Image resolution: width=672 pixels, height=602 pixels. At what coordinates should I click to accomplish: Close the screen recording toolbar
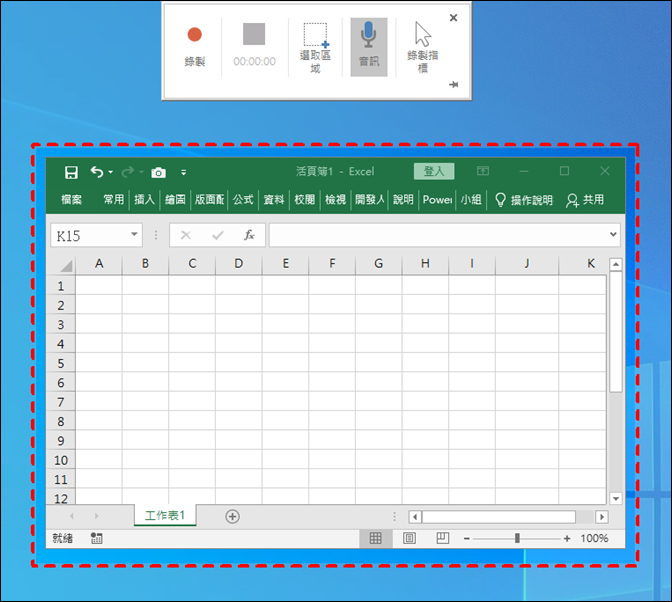(x=453, y=18)
